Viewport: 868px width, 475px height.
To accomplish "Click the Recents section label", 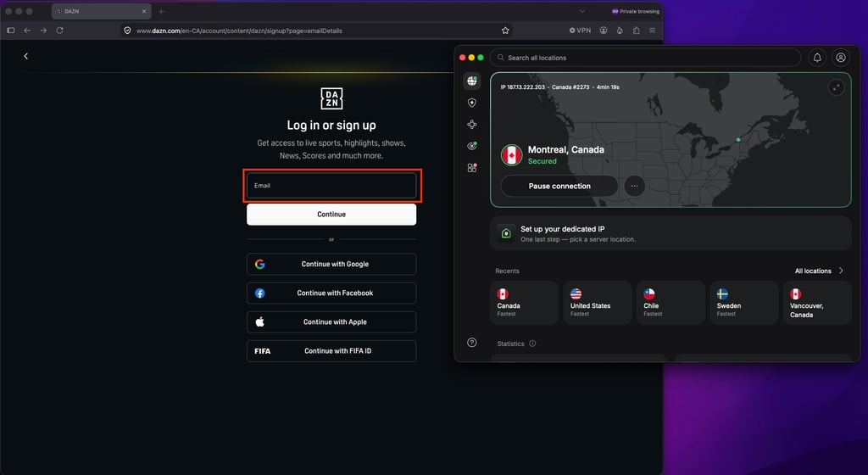I will [x=507, y=271].
